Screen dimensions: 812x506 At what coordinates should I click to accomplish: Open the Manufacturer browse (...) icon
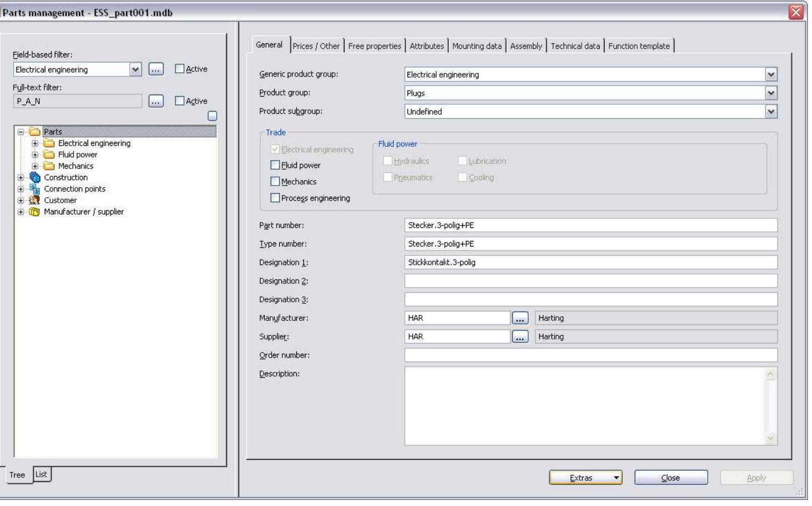[x=521, y=317]
